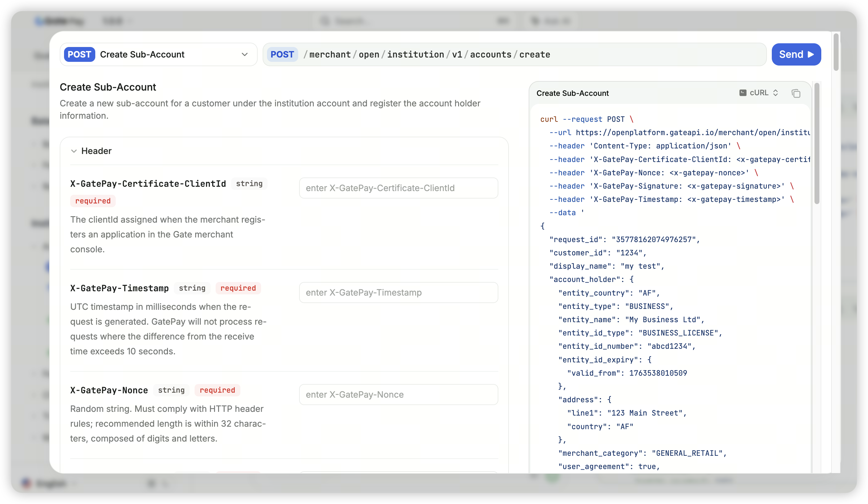Click the "customer_id": "1234" code line
The width and height of the screenshot is (868, 504).
[x=598, y=253]
